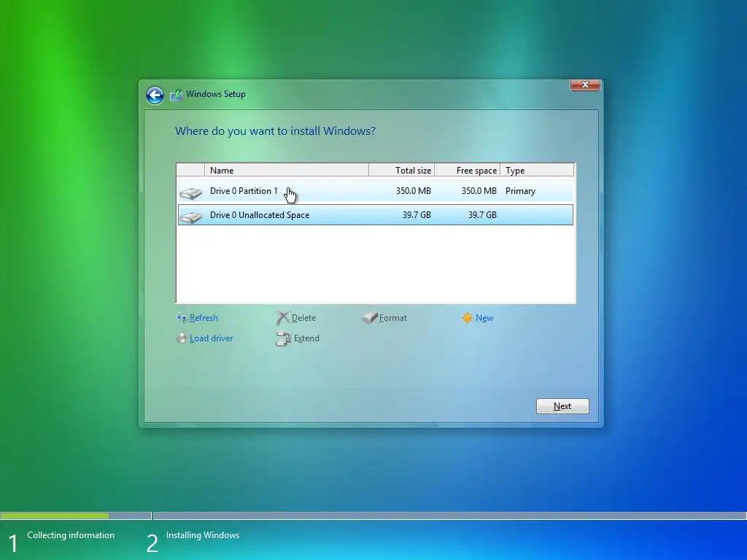Click the Format eraser icon

coord(370,318)
